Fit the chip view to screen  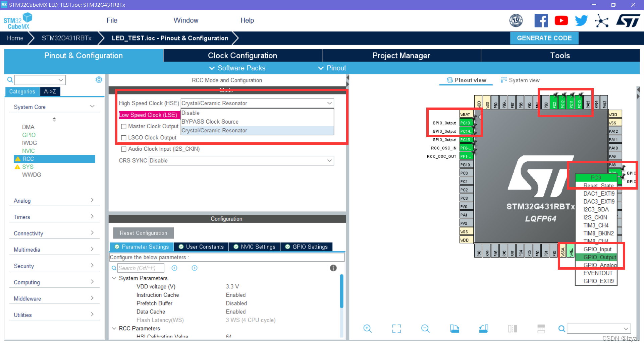[x=396, y=329]
